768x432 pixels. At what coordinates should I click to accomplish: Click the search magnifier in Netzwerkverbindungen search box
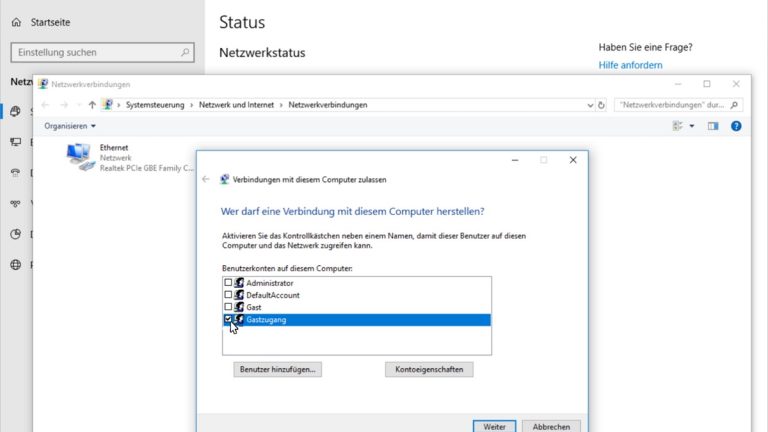pos(735,105)
